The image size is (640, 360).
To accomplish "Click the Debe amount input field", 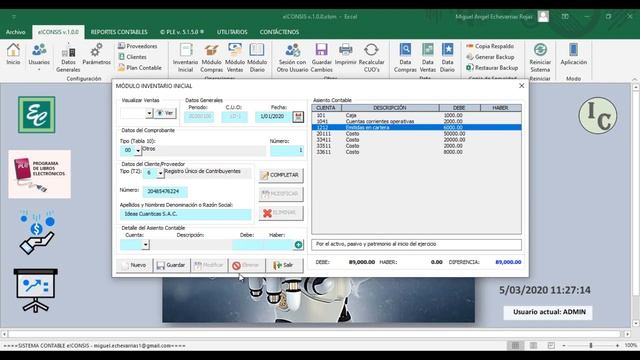I will click(x=248, y=244).
